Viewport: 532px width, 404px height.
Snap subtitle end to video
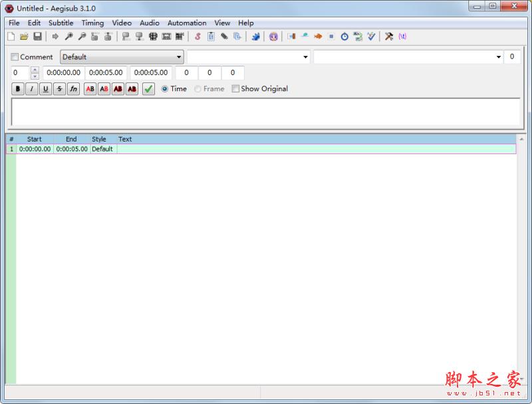[x=139, y=37]
